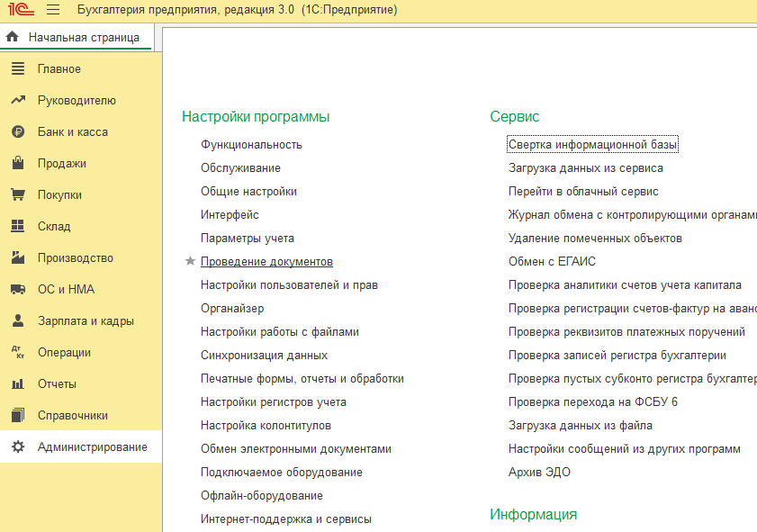Open the Банк и касса section
The width and height of the screenshot is (757, 532).
point(73,131)
